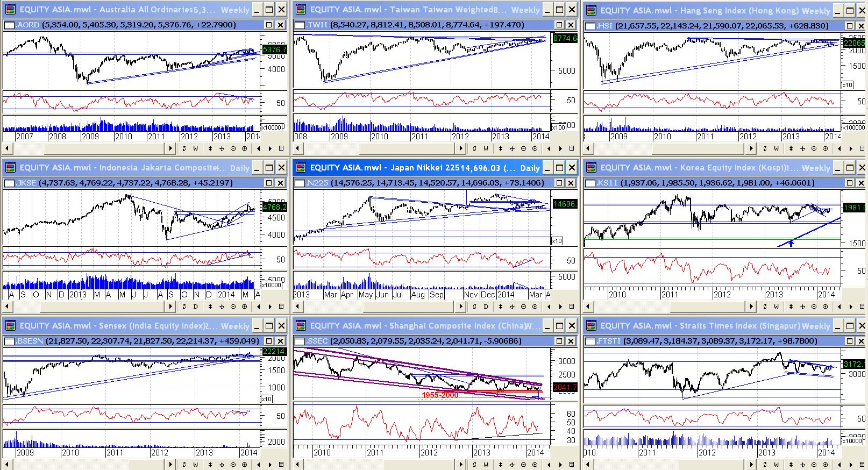Click zoom-in icon in Australia All Ordinaries window
The width and height of the screenshot is (868, 470).
click(244, 148)
